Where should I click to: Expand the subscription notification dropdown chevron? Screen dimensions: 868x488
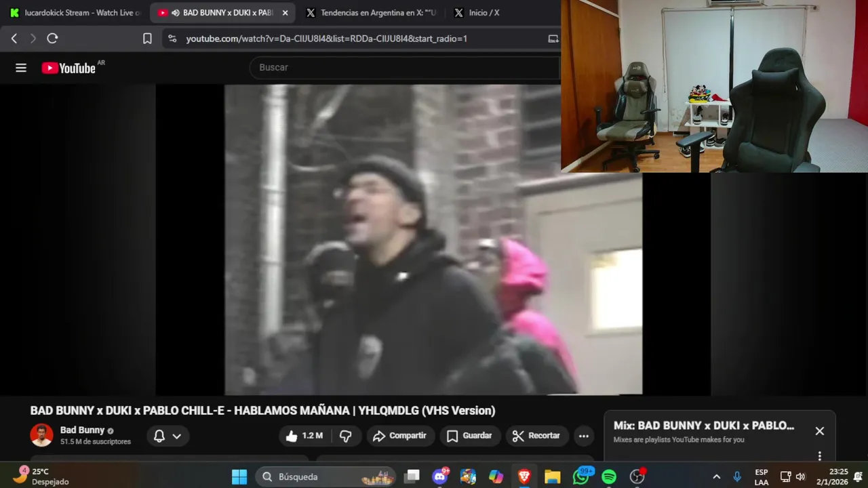coord(177,436)
